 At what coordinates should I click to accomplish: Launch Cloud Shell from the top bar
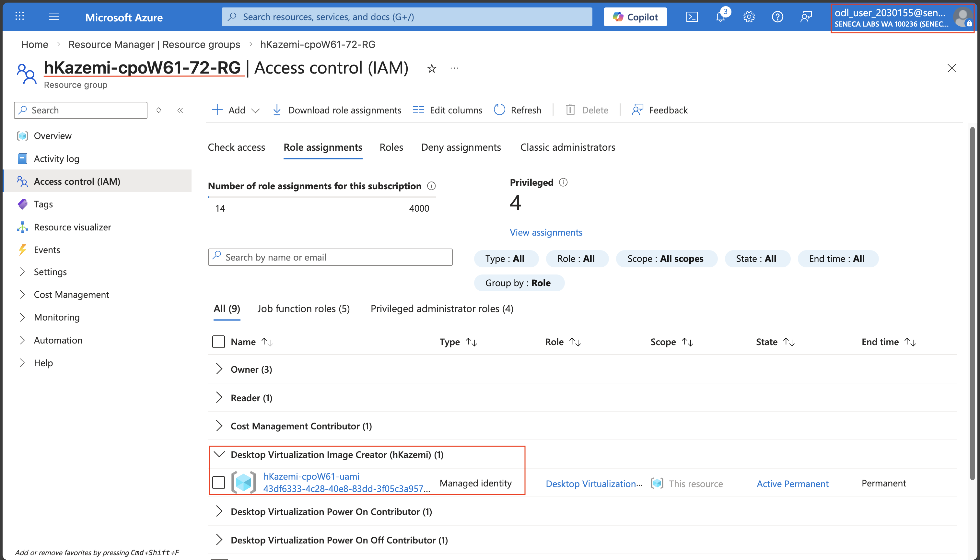point(692,17)
